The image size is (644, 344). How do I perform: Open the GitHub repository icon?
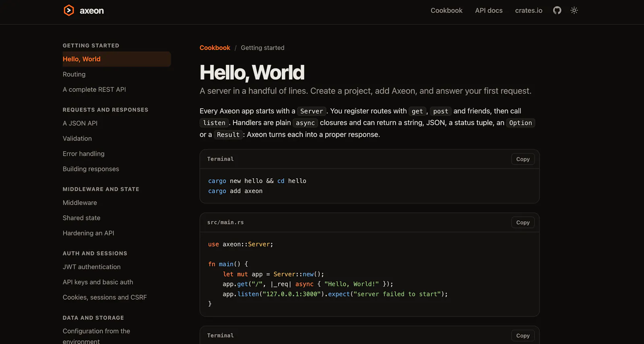pos(557,10)
